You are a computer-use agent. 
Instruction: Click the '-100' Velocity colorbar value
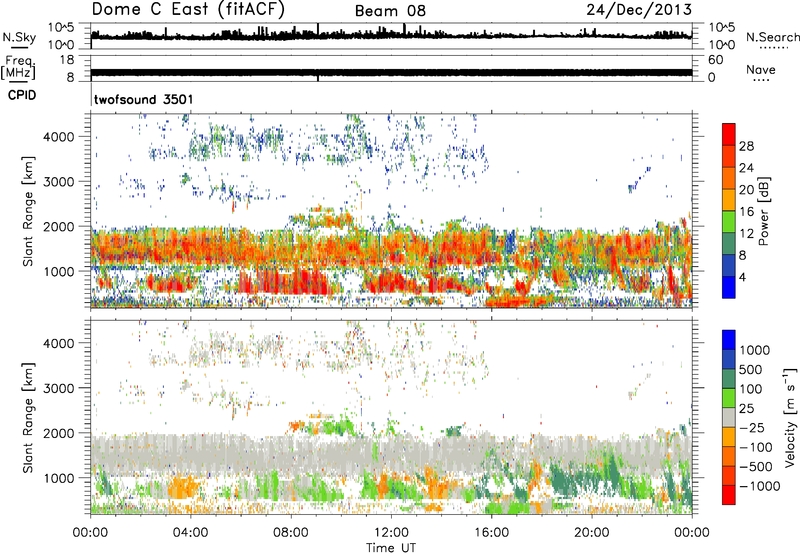pos(756,447)
